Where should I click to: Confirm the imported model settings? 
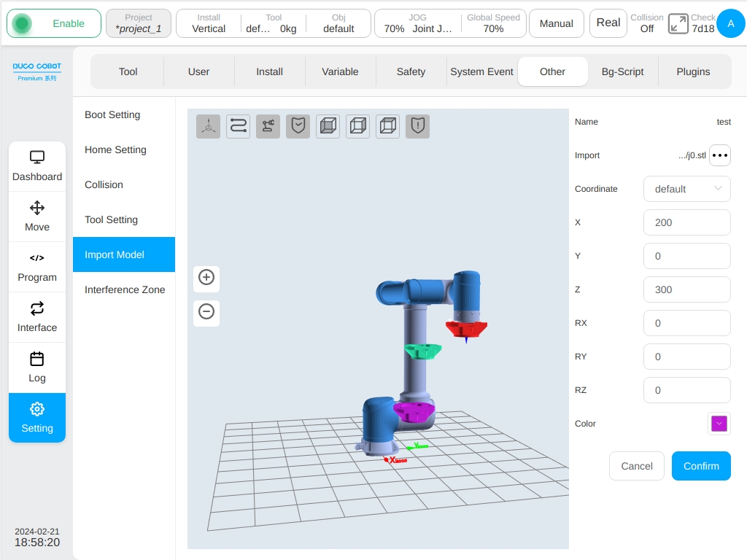coord(701,466)
